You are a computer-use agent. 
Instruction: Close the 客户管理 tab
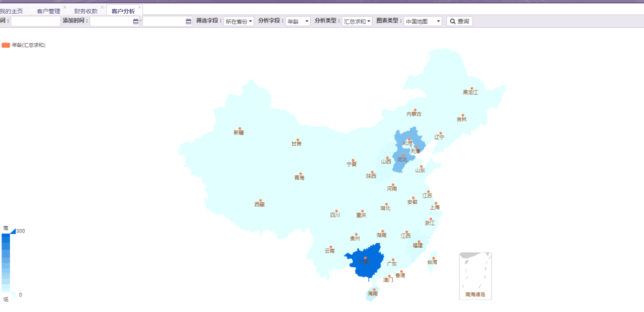pos(65,7)
